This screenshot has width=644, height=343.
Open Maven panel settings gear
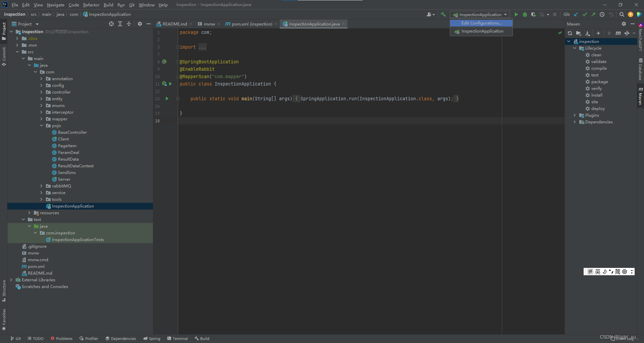tap(624, 24)
